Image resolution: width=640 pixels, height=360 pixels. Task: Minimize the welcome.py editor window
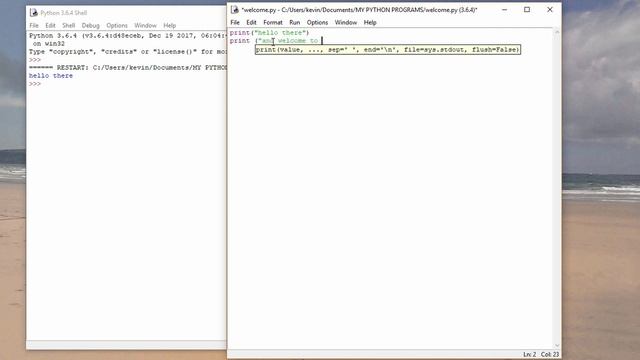click(504, 9)
